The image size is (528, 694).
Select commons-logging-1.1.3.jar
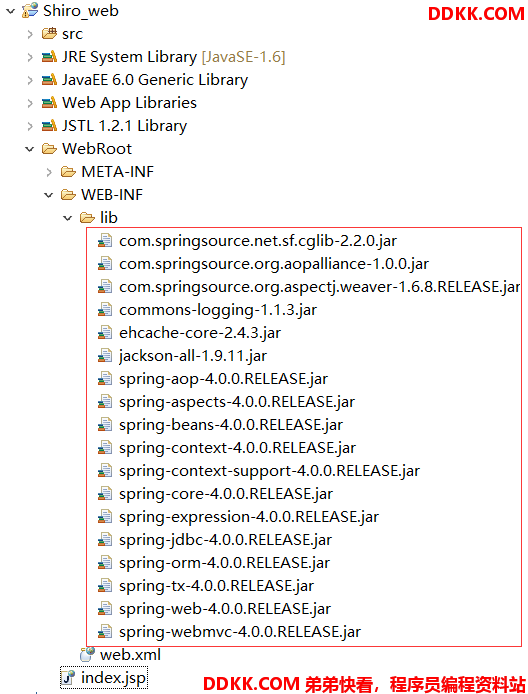pos(218,310)
